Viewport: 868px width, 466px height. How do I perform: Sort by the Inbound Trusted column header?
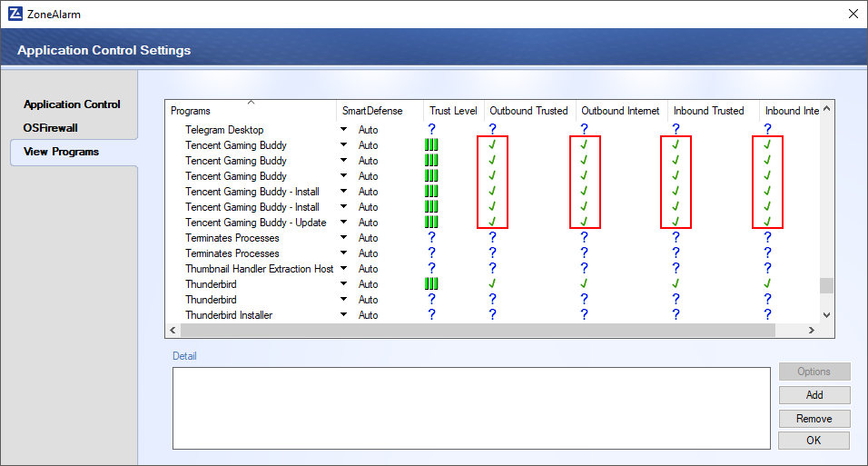tap(713, 110)
